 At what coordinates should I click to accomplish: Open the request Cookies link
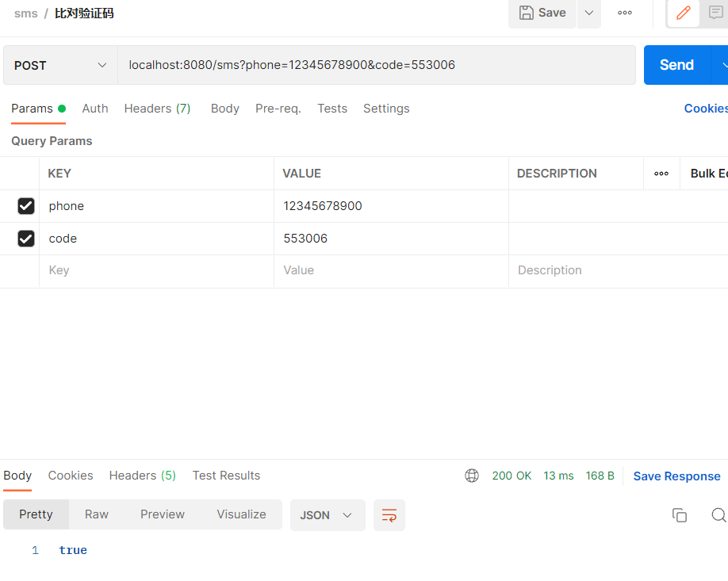pos(706,109)
